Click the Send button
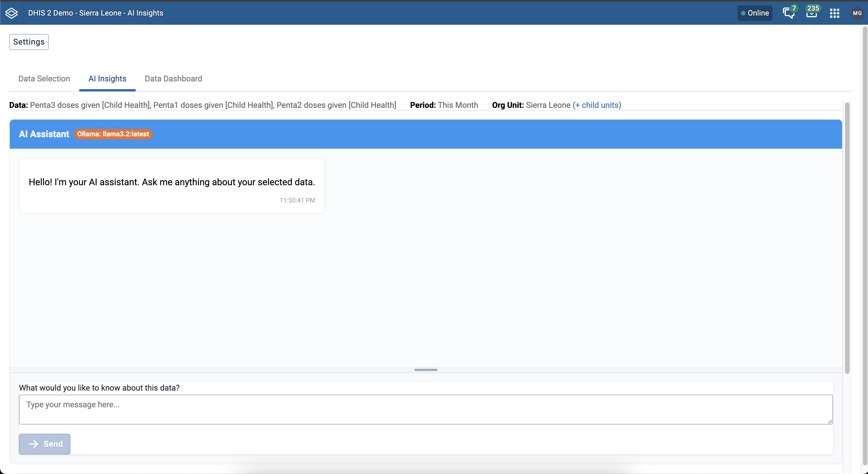 click(x=45, y=444)
